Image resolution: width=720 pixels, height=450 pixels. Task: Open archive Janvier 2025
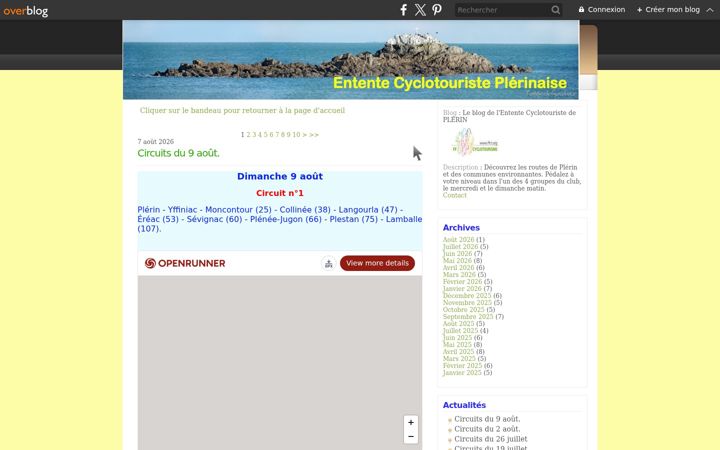coord(462,373)
